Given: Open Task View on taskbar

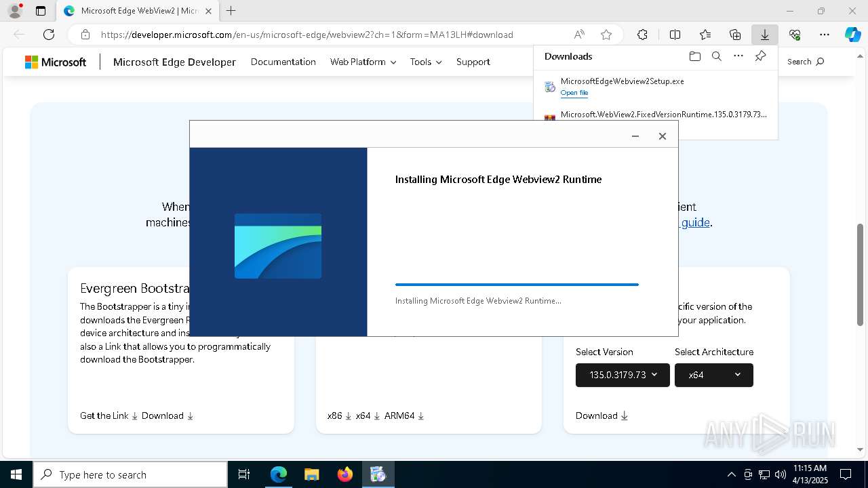Looking at the screenshot, I should point(244,474).
